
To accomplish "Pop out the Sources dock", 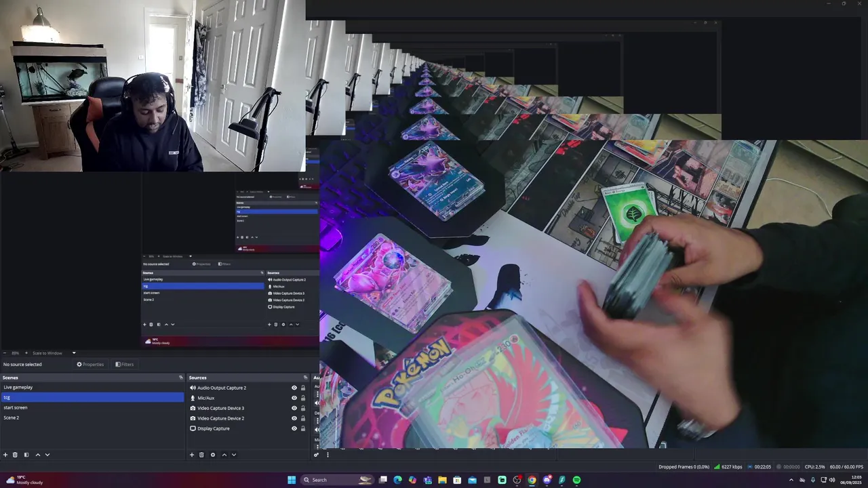I will point(307,378).
